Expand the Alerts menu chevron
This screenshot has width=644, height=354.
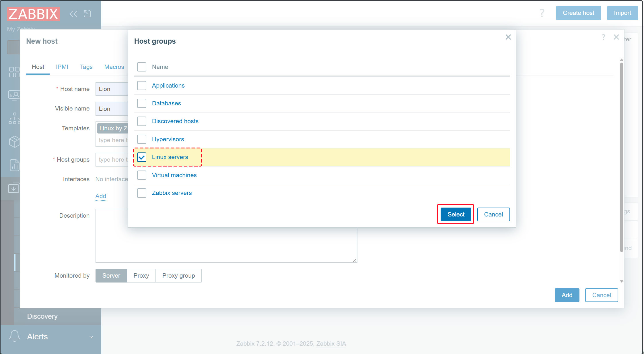(x=91, y=337)
